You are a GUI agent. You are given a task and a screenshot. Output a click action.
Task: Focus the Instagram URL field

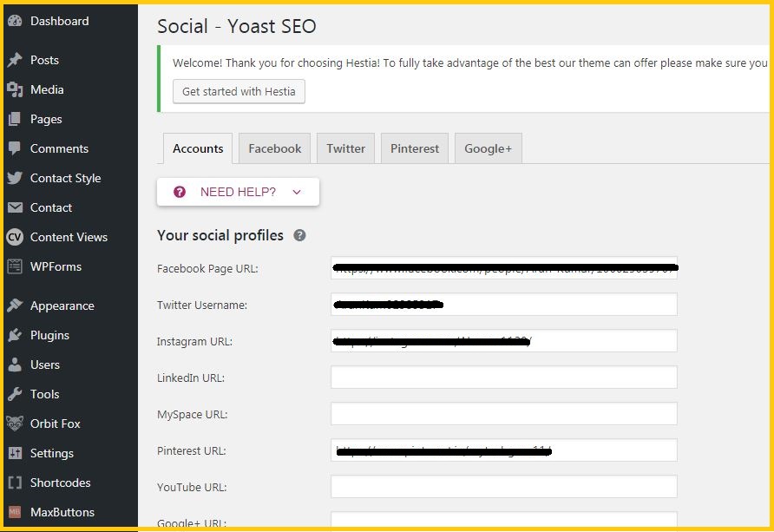[x=504, y=341]
